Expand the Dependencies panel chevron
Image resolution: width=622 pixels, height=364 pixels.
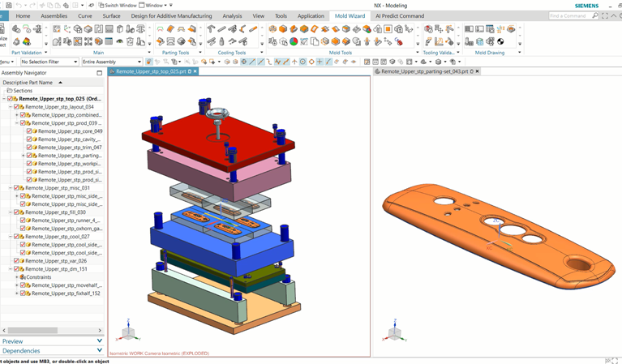click(x=100, y=350)
